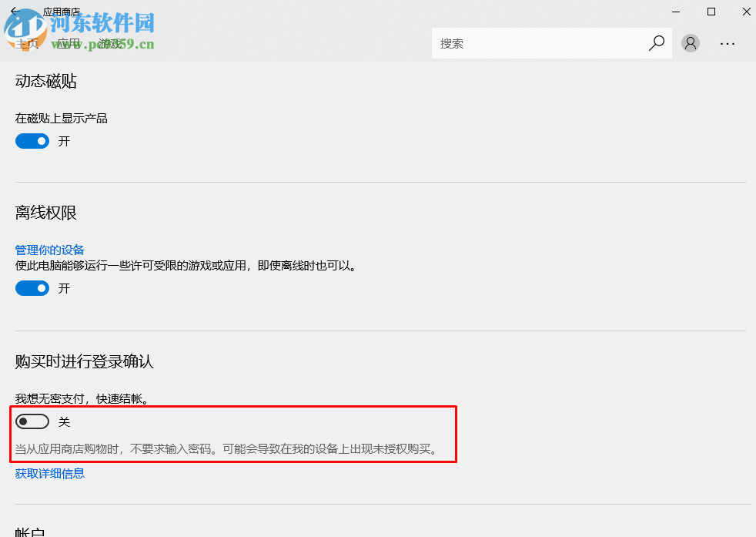
Task: Disable the 动态磁贴 tile display toggle
Action: point(32,141)
